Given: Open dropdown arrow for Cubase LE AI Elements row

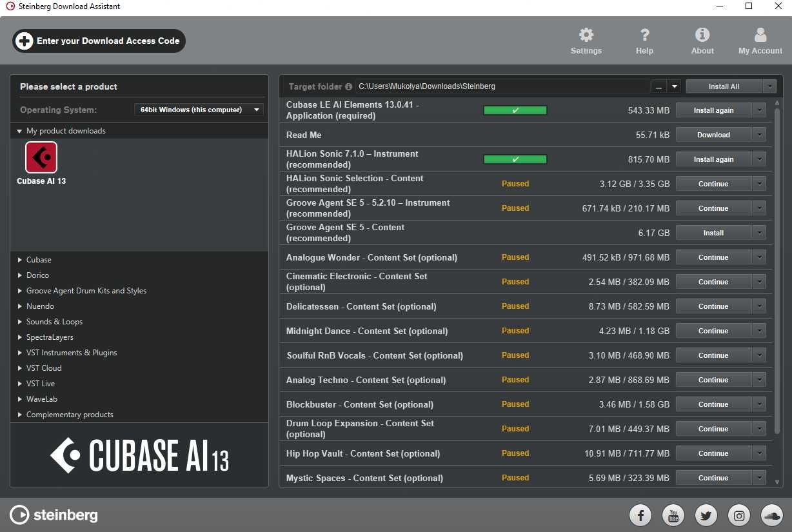Looking at the screenshot, I should click(x=759, y=110).
